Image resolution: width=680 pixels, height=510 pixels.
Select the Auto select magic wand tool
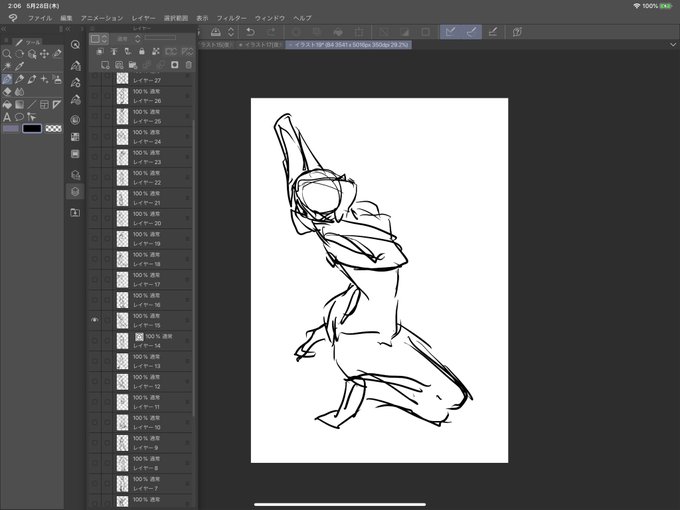[x=7, y=66]
